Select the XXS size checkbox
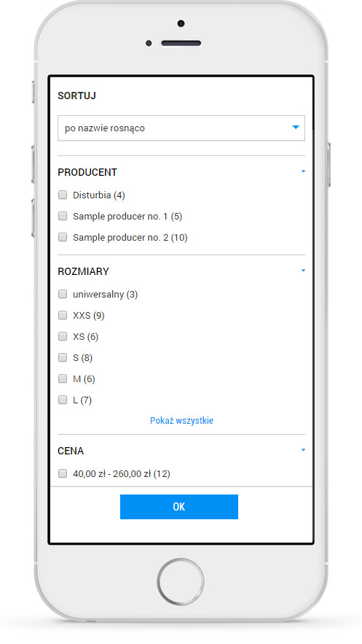This screenshot has height=644, width=362. (x=63, y=315)
